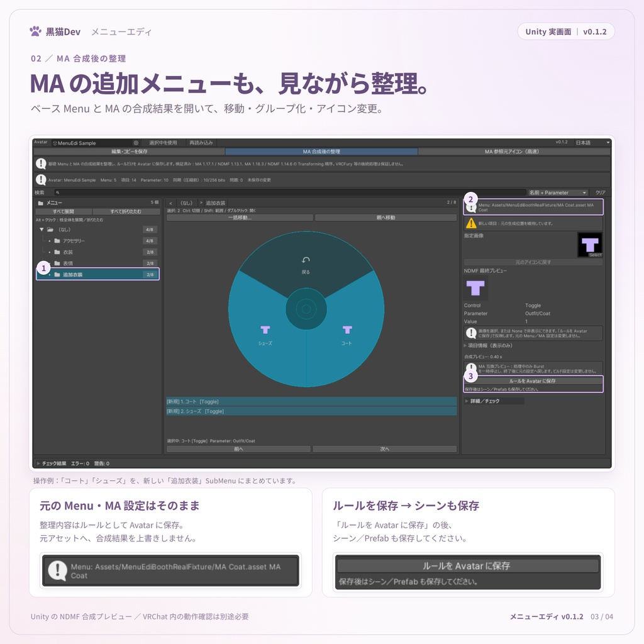644x644 pixels.
Task: Click the NDMF 最終プレビュー icon thumbnail
Action: (x=475, y=288)
